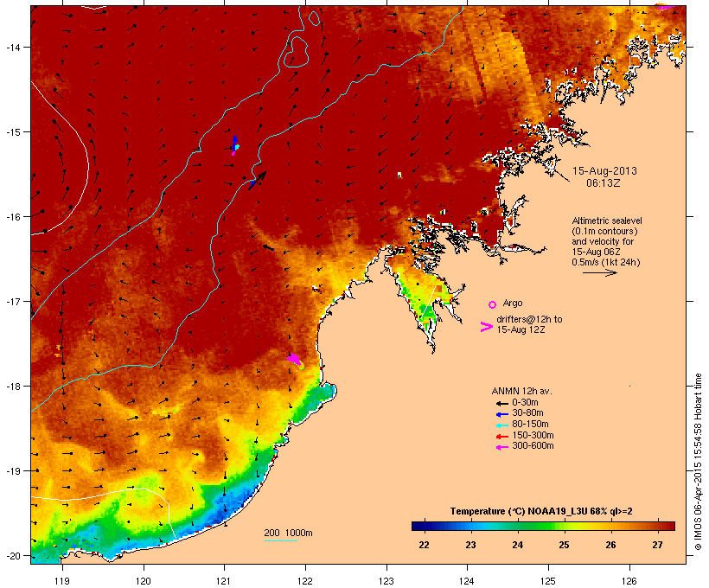This screenshot has height=588, width=709.
Task: Click the 'Temperature (°C) NOAA19_L3U' colorbar title
Action: [520, 512]
